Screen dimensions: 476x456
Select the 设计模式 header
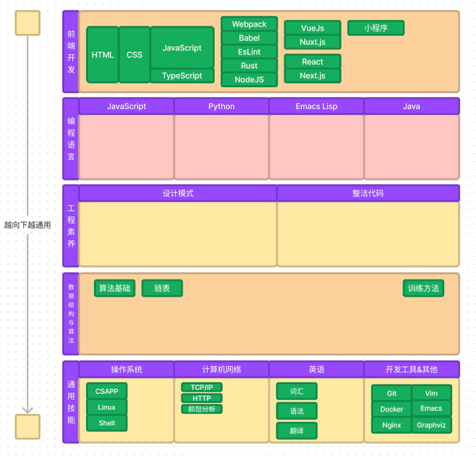click(178, 194)
